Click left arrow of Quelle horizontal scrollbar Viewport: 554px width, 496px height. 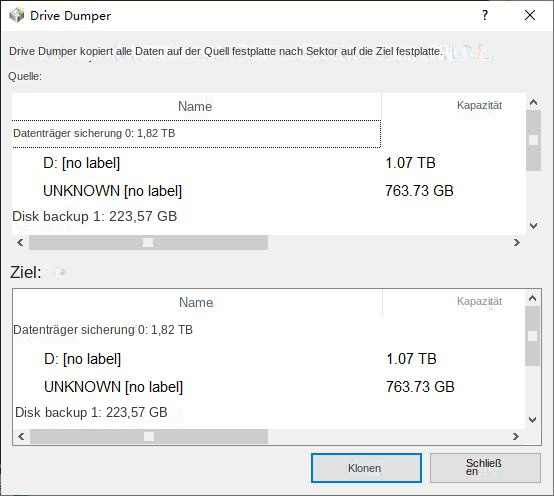coord(20,242)
